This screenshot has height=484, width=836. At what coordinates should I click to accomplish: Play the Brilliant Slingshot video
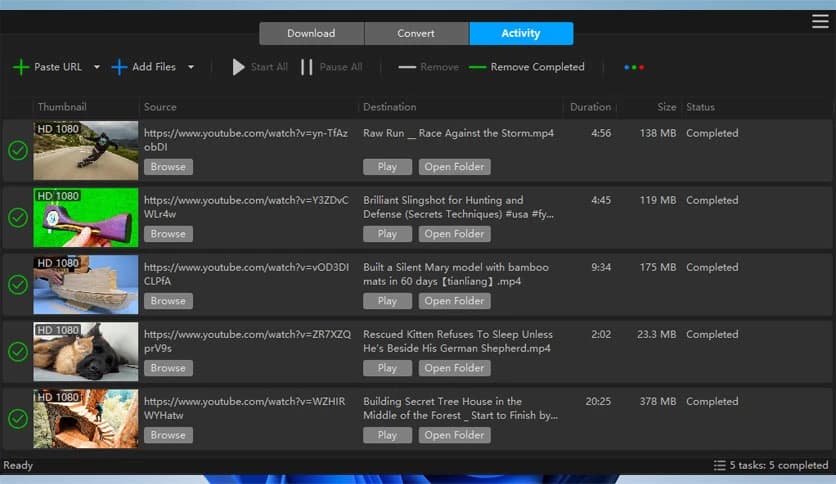coord(388,234)
